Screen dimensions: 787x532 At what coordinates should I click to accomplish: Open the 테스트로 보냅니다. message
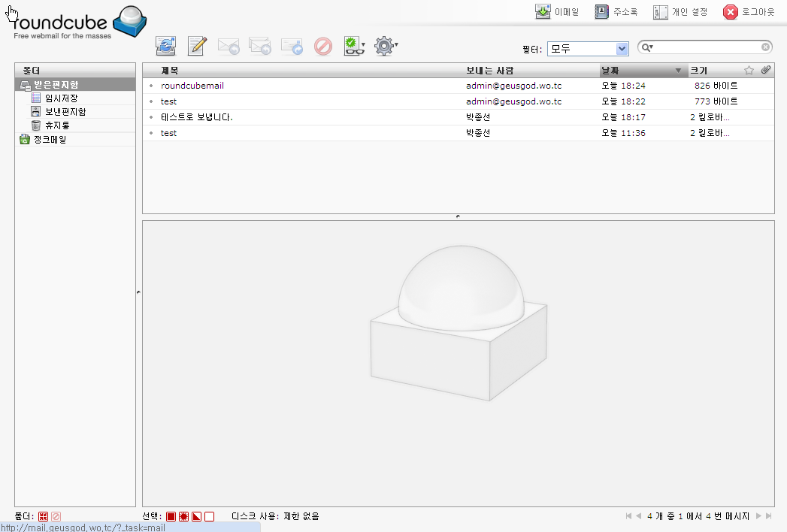pos(197,117)
